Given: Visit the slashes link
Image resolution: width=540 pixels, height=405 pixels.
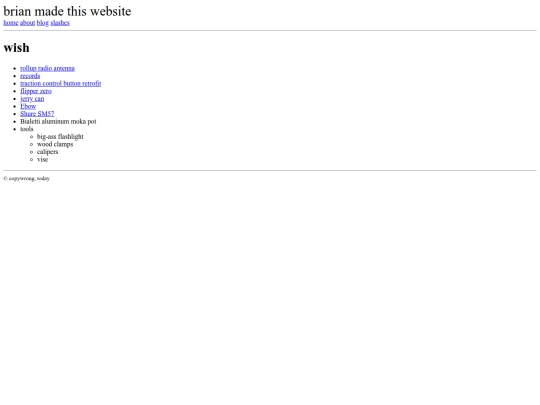Looking at the screenshot, I should 60,23.
